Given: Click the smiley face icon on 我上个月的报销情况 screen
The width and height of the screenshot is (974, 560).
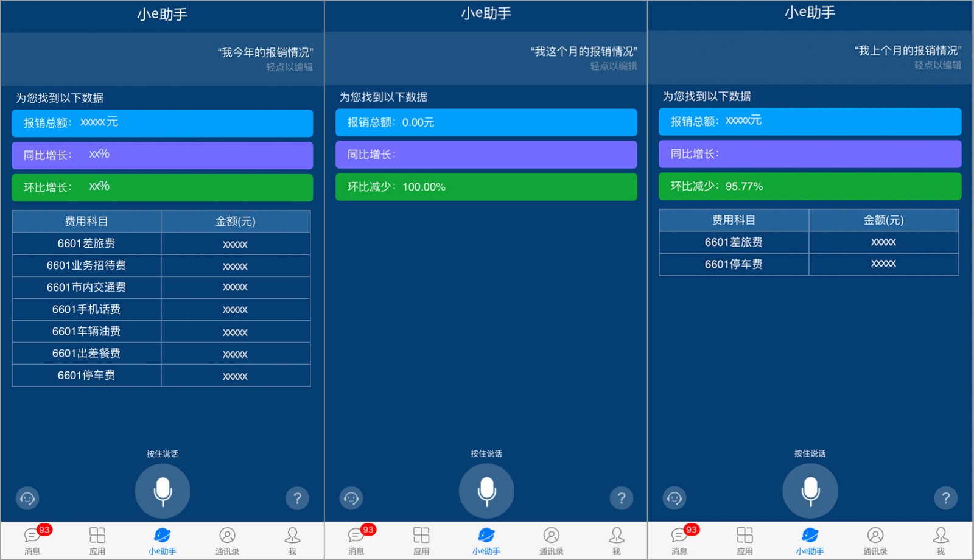Looking at the screenshot, I should [674, 498].
